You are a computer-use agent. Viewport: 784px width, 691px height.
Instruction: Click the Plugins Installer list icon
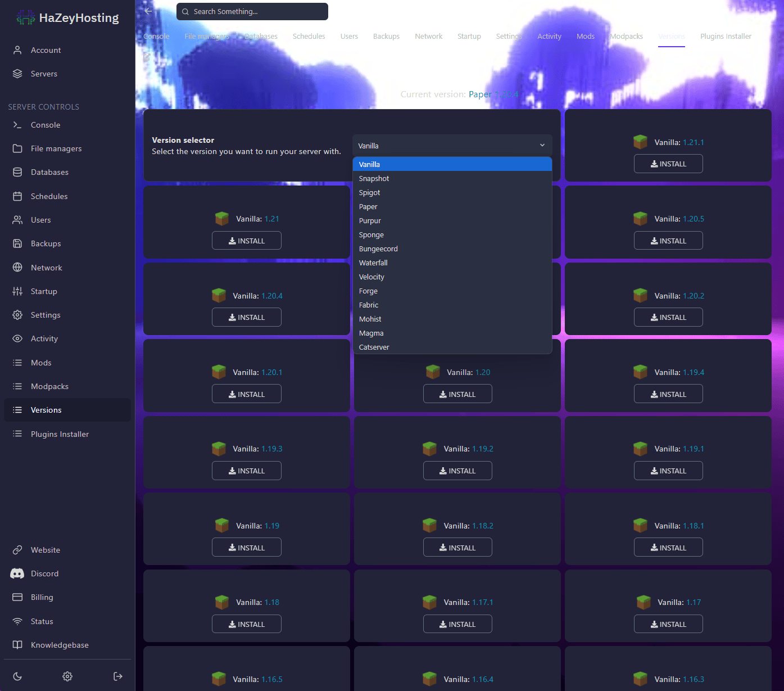(x=17, y=434)
